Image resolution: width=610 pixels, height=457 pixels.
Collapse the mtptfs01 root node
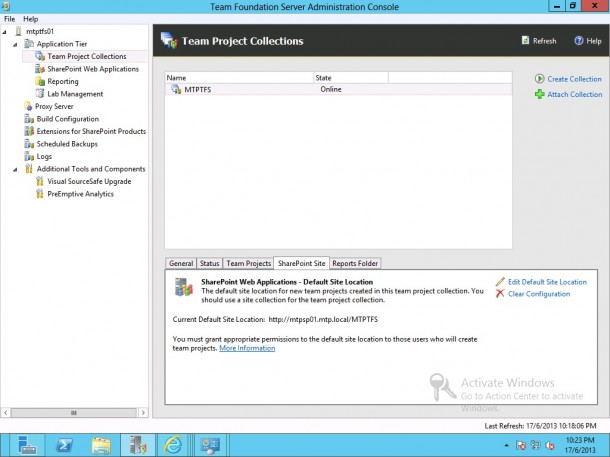click(5, 32)
